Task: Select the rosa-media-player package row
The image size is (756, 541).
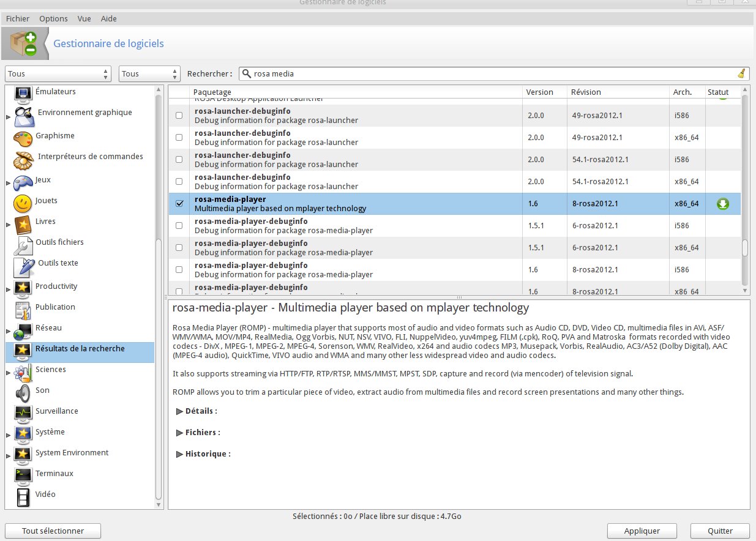Action: click(455, 204)
